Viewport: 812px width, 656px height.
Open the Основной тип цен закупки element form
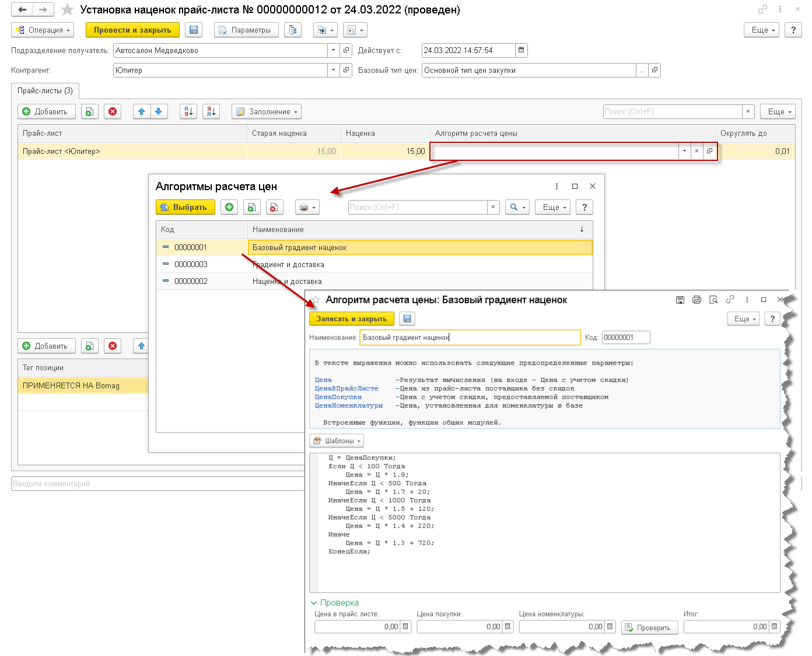point(654,70)
